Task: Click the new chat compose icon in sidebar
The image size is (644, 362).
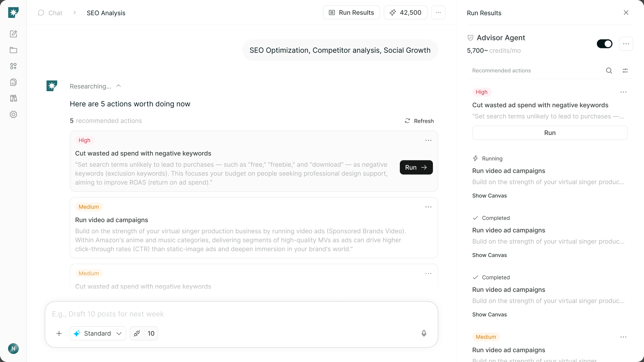Action: click(x=13, y=34)
